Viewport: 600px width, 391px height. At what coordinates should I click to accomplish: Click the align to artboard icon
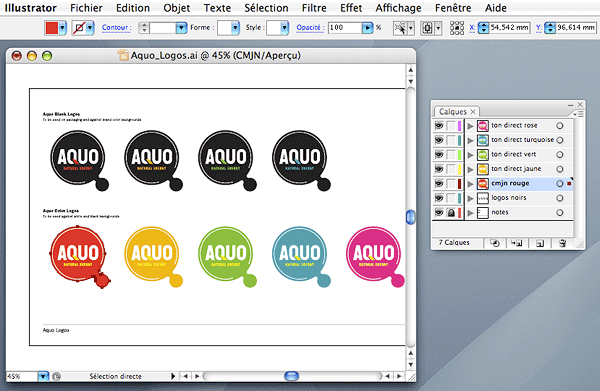click(x=427, y=28)
